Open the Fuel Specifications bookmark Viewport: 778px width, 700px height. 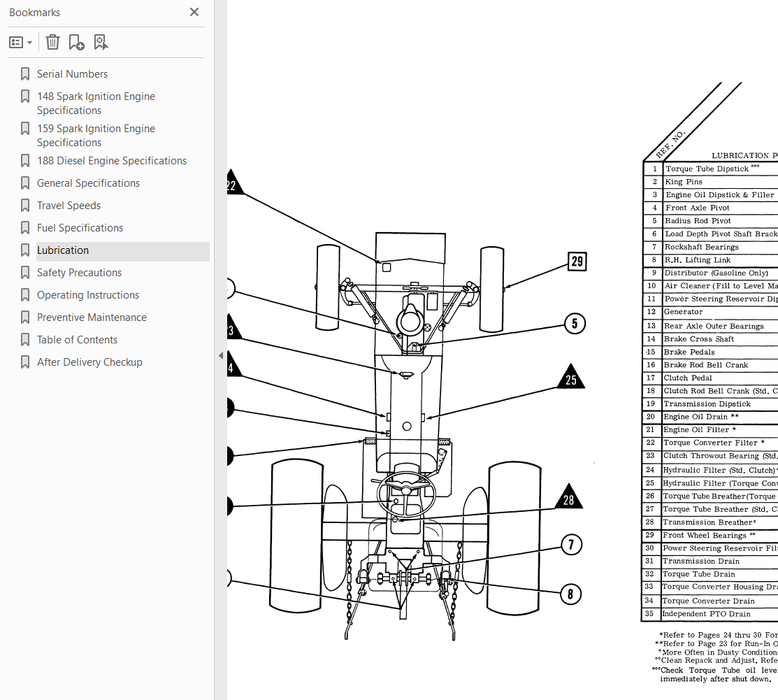(80, 228)
